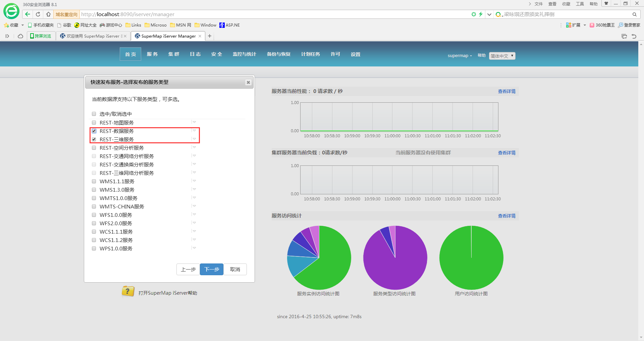Image resolution: width=644 pixels, height=341 pixels.
Task: Open the 日志 navigation menu
Action: pos(195,54)
